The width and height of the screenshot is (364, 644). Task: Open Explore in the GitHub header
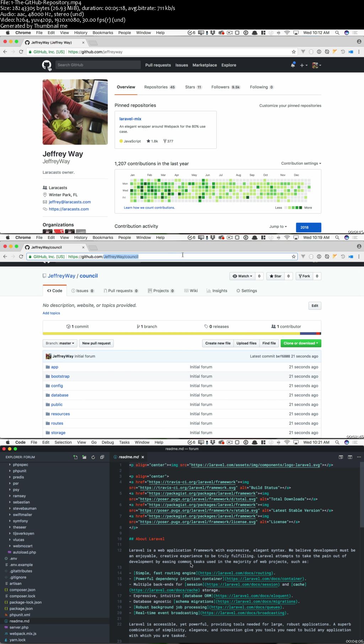(x=229, y=65)
